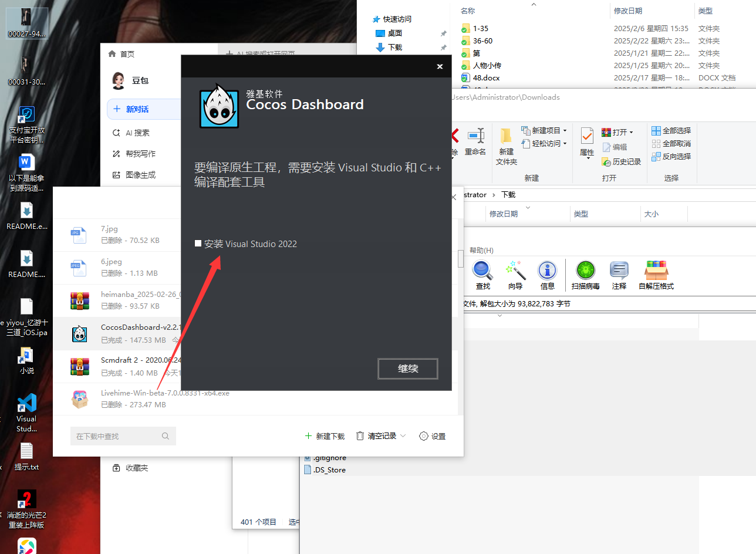Open the 帮助(H) menu in the WinRAR window
Image resolution: width=756 pixels, height=554 pixels.
pyautogui.click(x=481, y=250)
